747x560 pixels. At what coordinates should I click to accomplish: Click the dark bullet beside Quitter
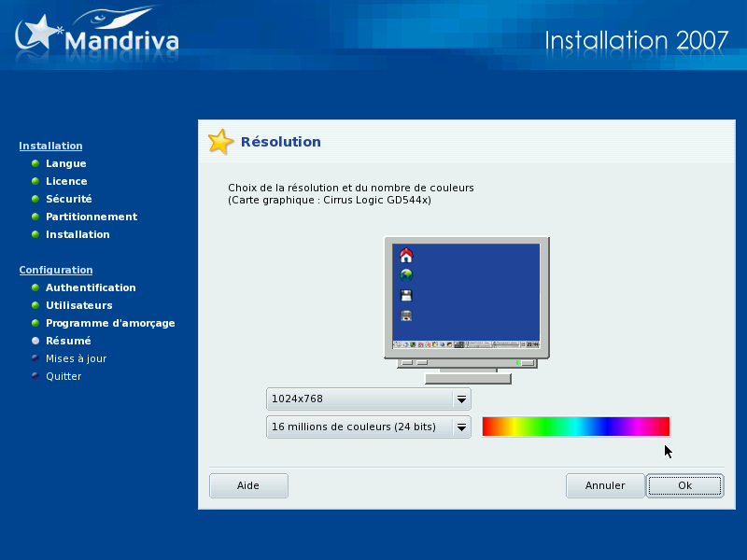point(35,376)
